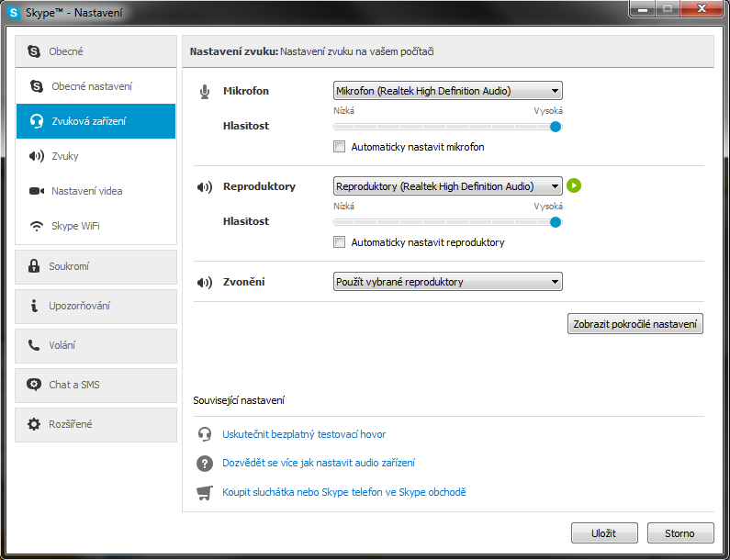Open the Zvonění device dropdown

[x=448, y=282]
